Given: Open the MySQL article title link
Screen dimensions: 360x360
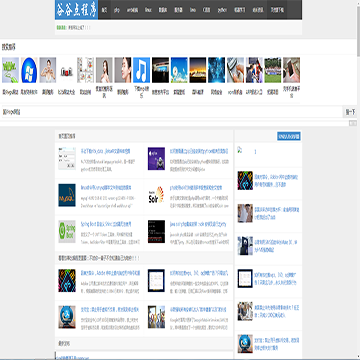Looking at the screenshot, I should pos(106,188).
